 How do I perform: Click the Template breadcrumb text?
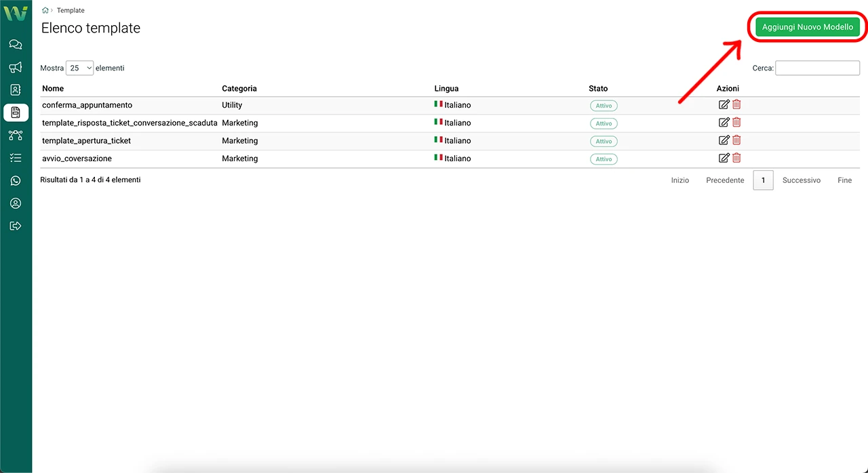[x=71, y=10]
